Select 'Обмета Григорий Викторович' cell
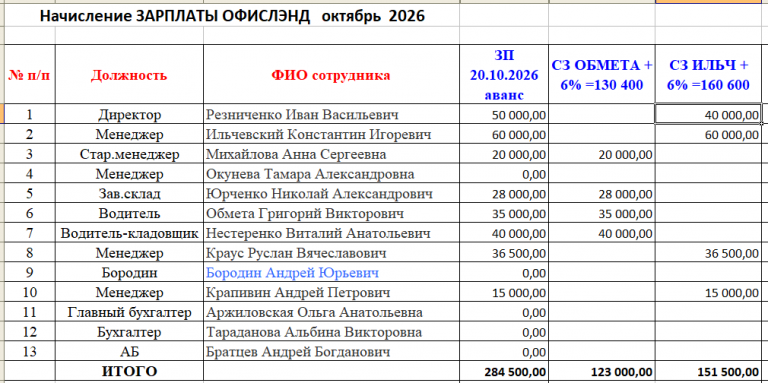The height and width of the screenshot is (383, 768). click(331, 214)
